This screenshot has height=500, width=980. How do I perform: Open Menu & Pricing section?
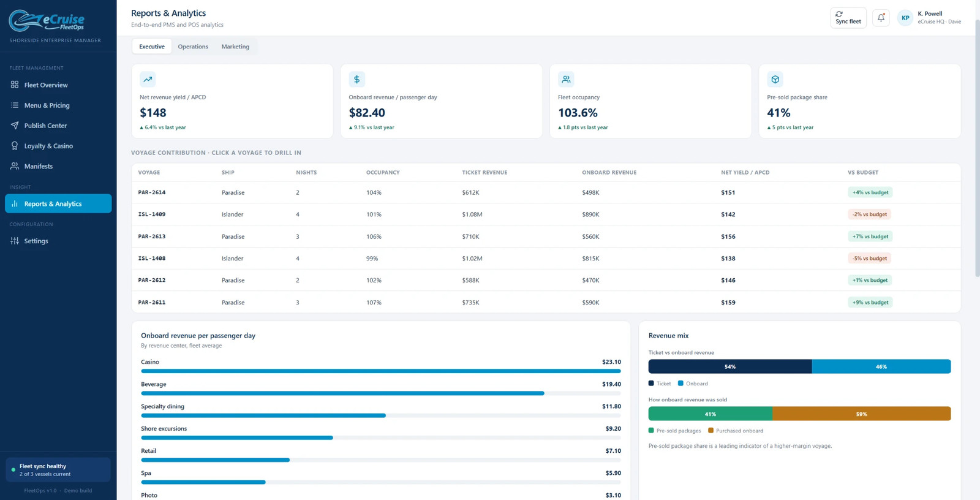[58, 105]
